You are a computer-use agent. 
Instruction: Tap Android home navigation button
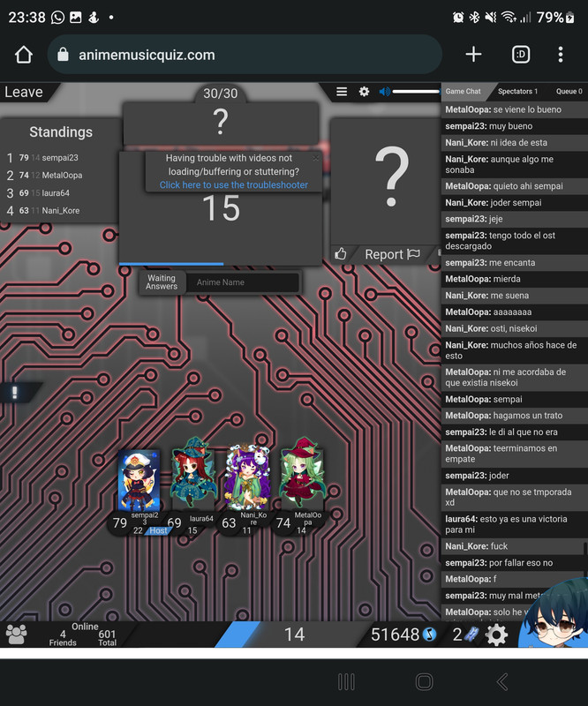(424, 681)
